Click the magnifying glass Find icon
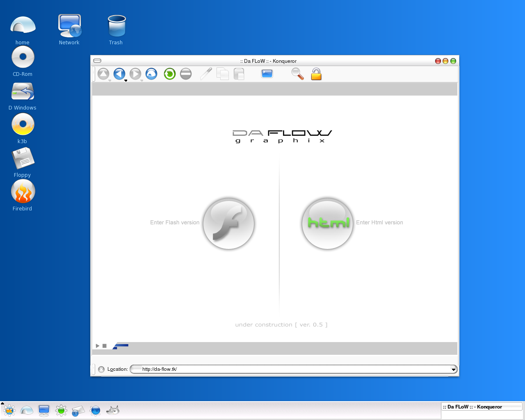Viewport: 525px width, 420px height. coord(298,74)
